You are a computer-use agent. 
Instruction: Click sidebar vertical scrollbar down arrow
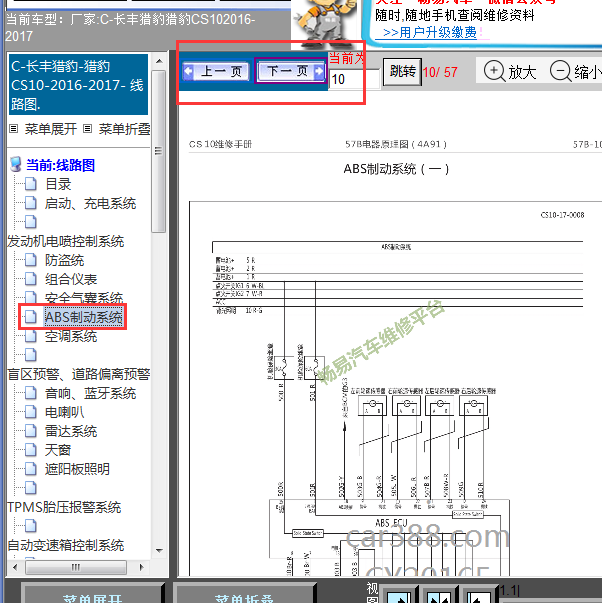click(x=159, y=551)
